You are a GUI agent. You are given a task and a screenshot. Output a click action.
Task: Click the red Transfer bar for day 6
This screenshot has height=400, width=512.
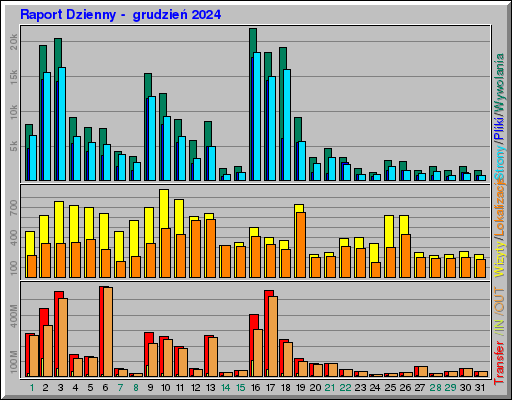tap(102, 332)
